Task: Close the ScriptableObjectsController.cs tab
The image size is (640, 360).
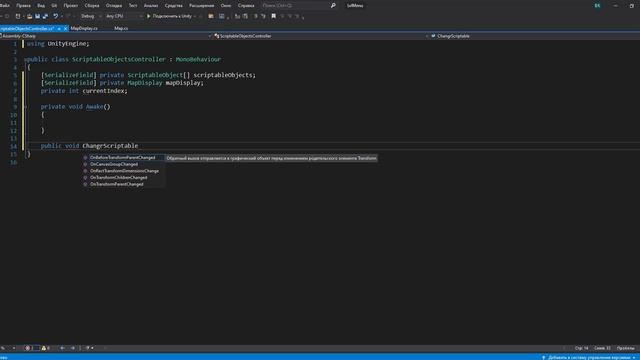Action: coord(65,29)
